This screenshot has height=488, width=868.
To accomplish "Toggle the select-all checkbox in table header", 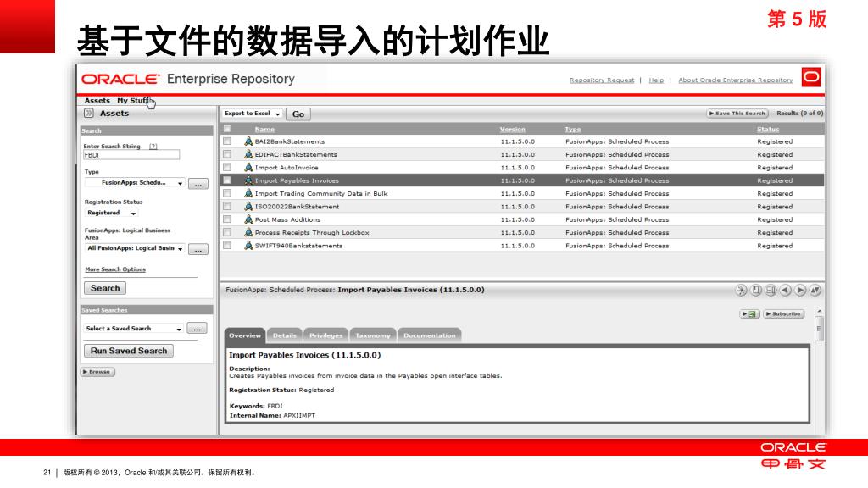I will [x=227, y=129].
